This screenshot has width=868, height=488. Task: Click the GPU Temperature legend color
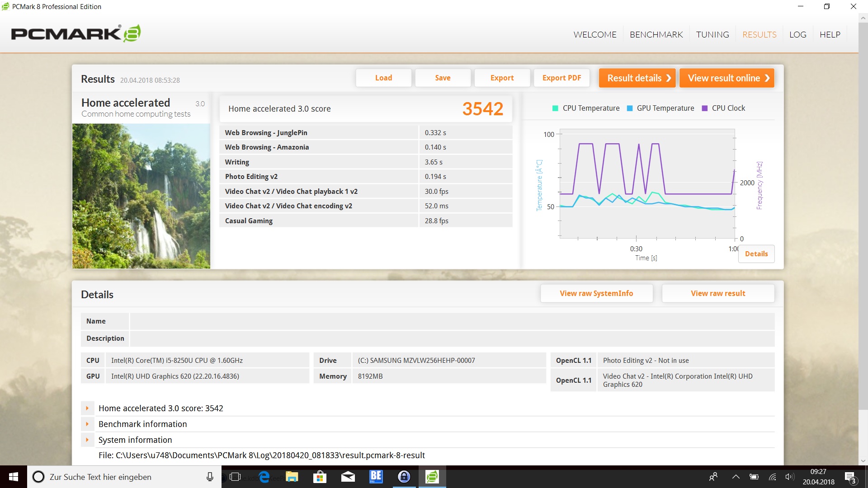630,108
